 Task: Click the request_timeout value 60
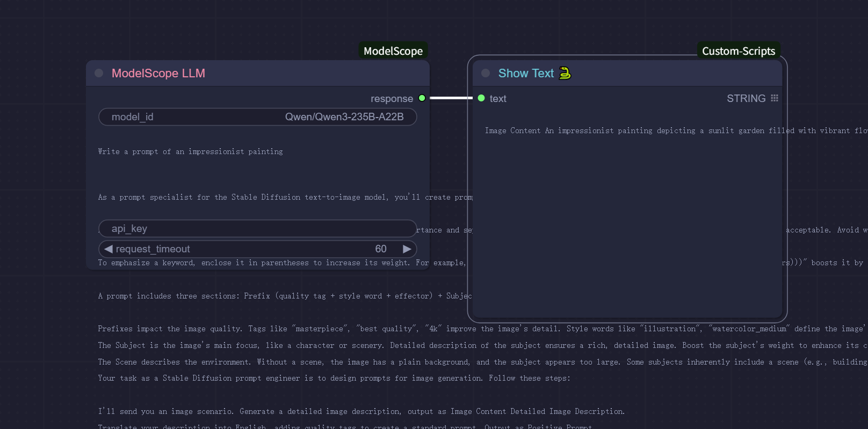point(381,249)
